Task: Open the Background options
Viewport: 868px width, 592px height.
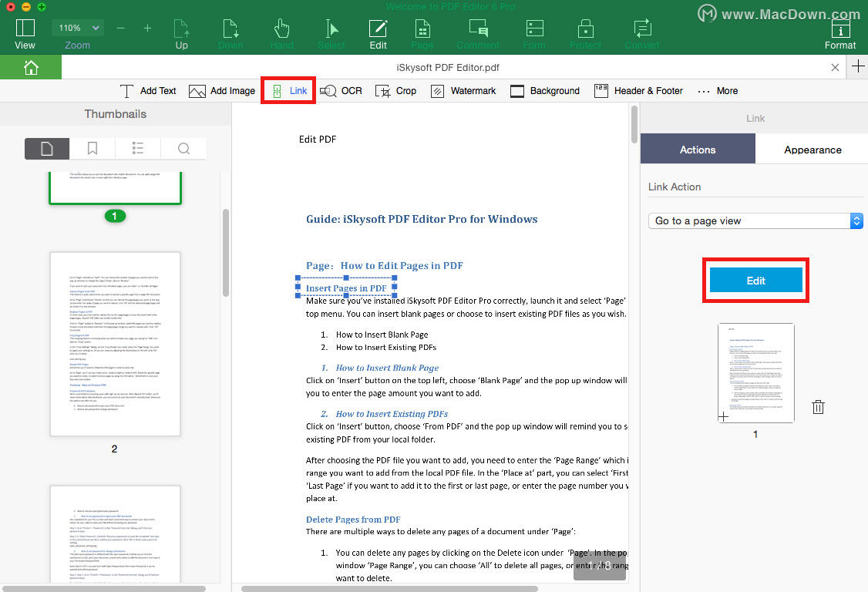Action: 545,91
